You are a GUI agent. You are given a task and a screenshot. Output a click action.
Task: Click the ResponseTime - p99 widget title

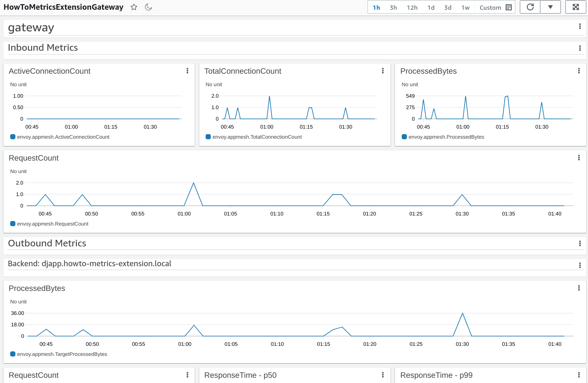[436, 375]
